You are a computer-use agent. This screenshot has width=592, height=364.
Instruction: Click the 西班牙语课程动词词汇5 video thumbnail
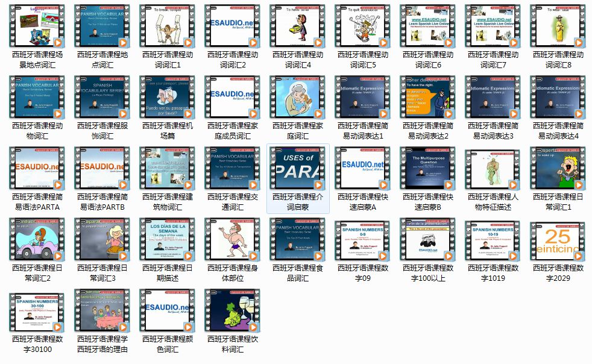pos(363,27)
